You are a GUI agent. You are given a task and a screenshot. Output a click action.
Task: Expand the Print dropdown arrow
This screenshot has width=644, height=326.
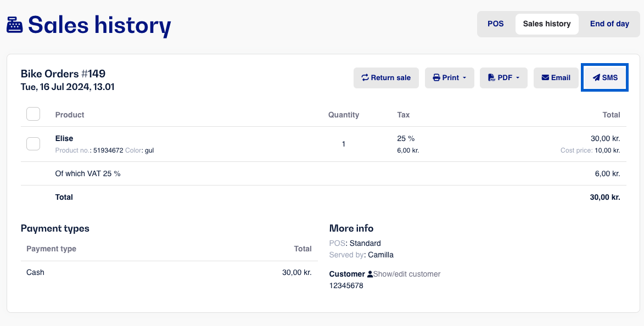click(464, 77)
